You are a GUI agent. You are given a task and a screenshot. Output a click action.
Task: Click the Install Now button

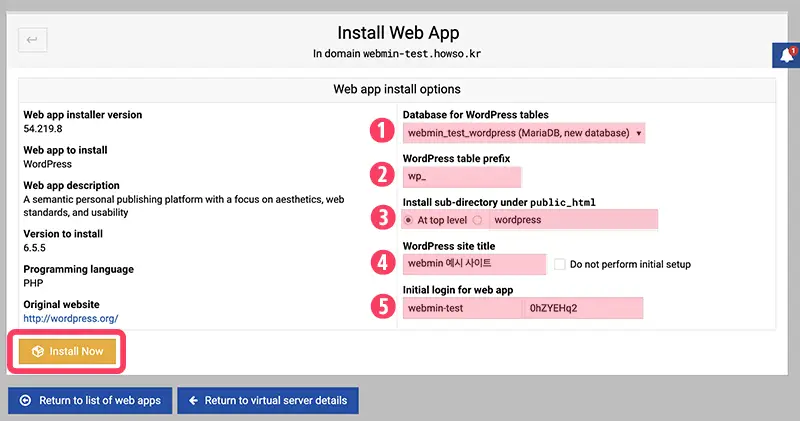(x=67, y=352)
